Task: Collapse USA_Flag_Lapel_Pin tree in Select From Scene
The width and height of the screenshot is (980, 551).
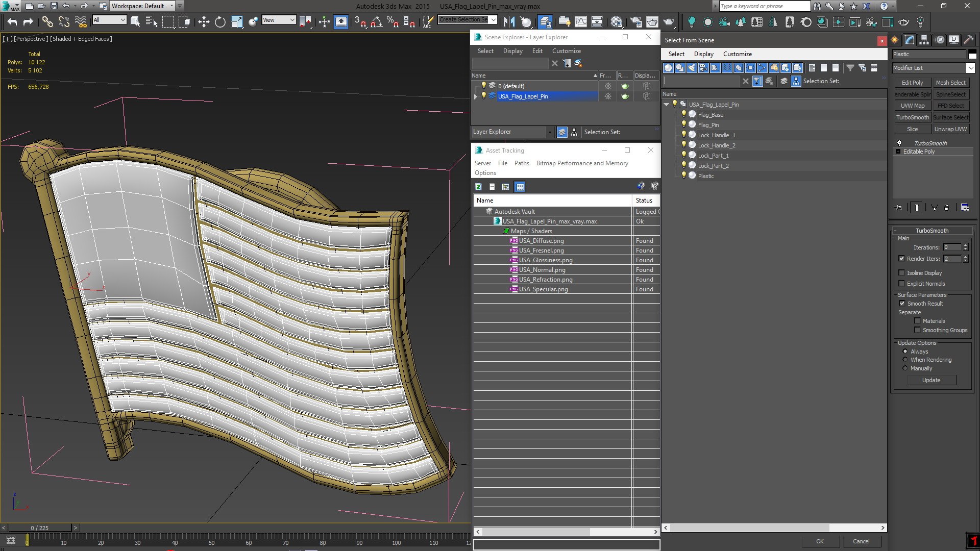Action: tap(667, 105)
